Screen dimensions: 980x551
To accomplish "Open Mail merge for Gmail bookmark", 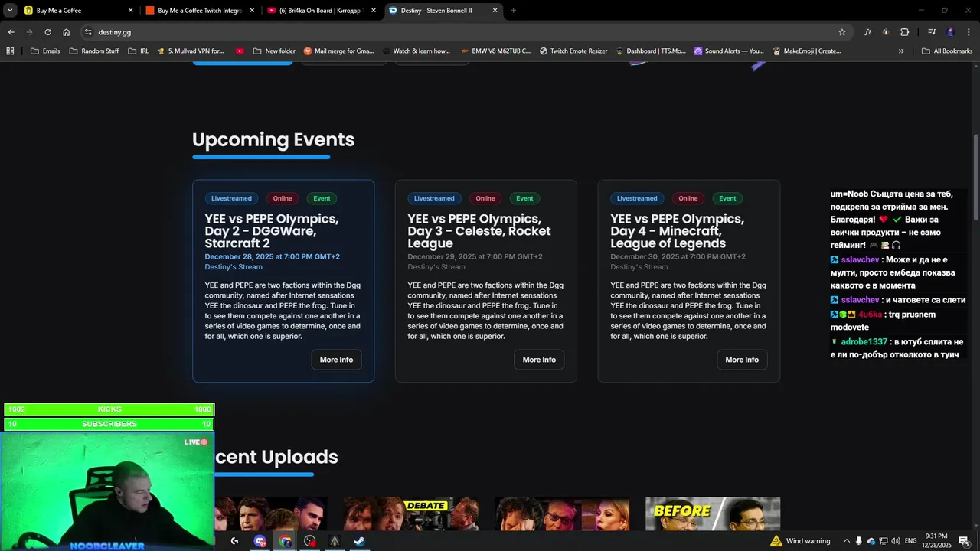I will click(x=339, y=51).
